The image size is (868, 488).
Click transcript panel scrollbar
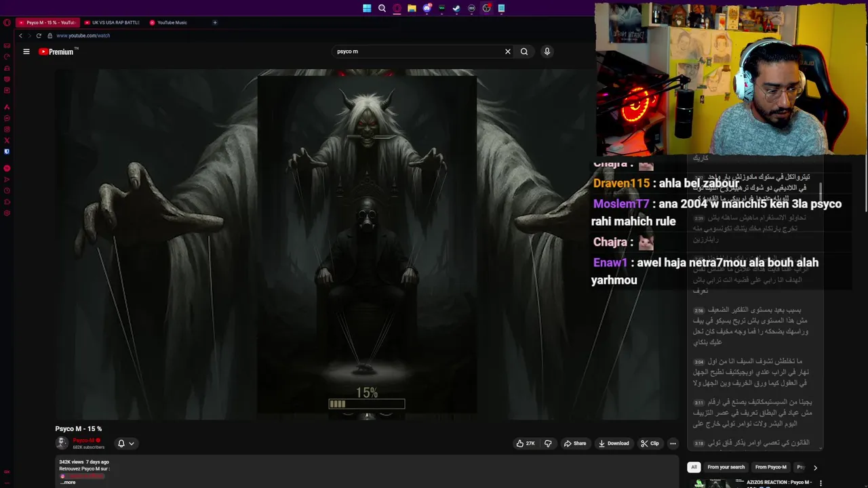point(821,192)
